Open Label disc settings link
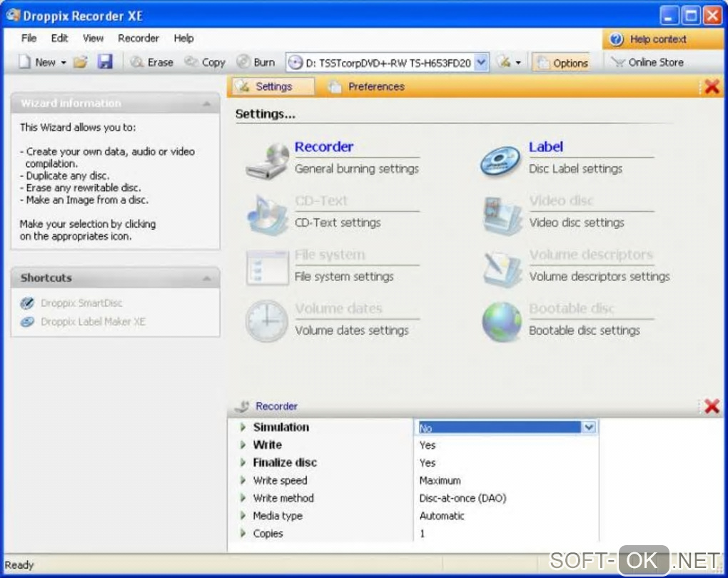 point(545,147)
